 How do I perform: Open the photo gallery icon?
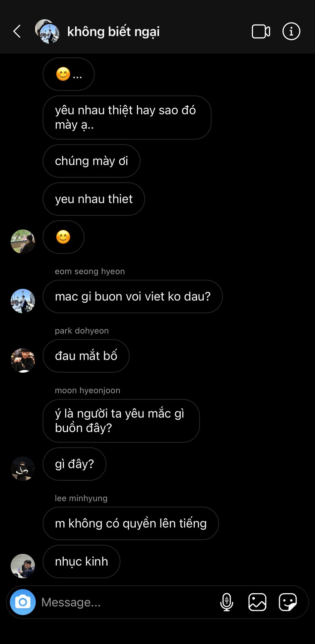click(257, 602)
